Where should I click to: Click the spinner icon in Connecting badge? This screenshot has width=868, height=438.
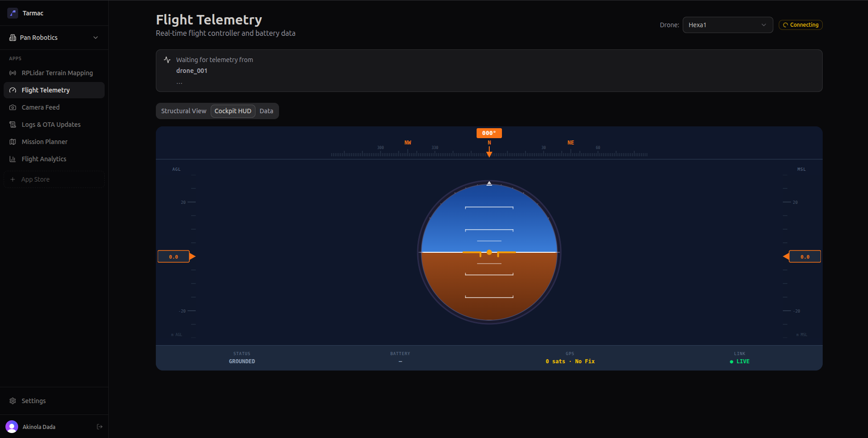pos(786,25)
